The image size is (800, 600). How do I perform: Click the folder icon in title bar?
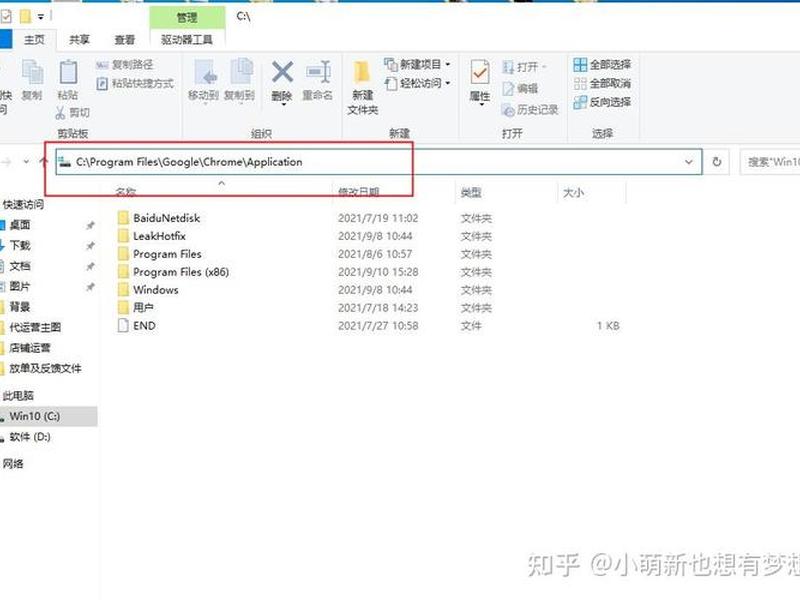(x=25, y=17)
